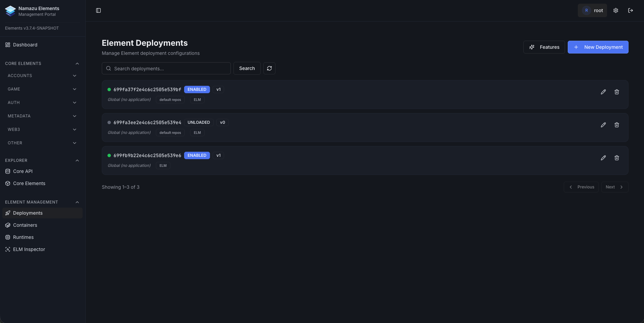644x323 pixels.
Task: Edit deployment 699fa37f2e4c6c2505e539bf
Action: point(603,92)
